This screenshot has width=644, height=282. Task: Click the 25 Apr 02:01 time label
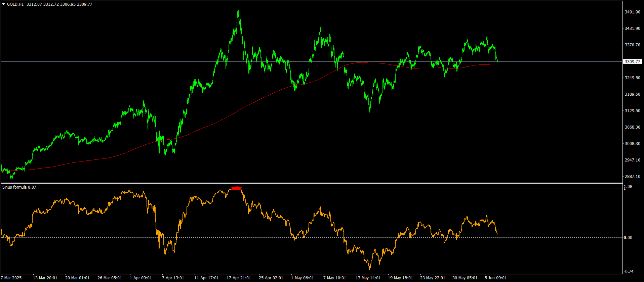(271, 278)
